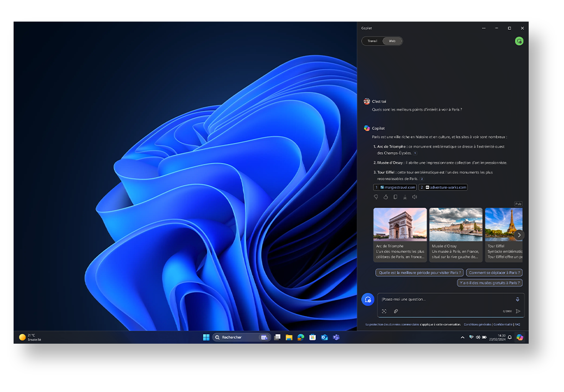
Task: Open the weather widget showing 21°C
Action: click(x=30, y=337)
